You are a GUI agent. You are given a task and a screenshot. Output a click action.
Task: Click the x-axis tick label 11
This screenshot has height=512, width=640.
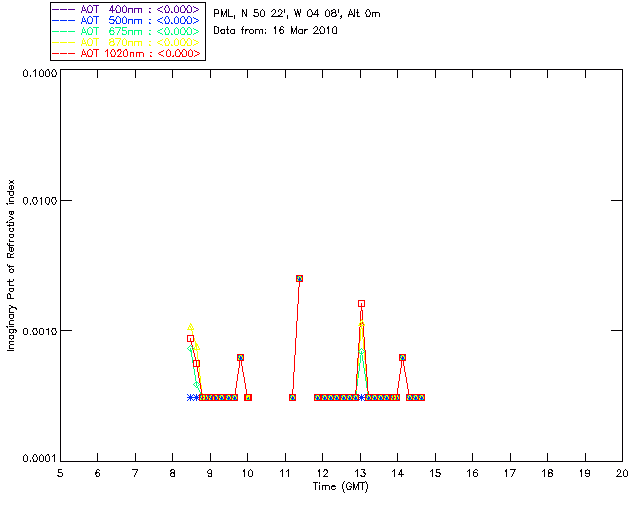coord(285,473)
